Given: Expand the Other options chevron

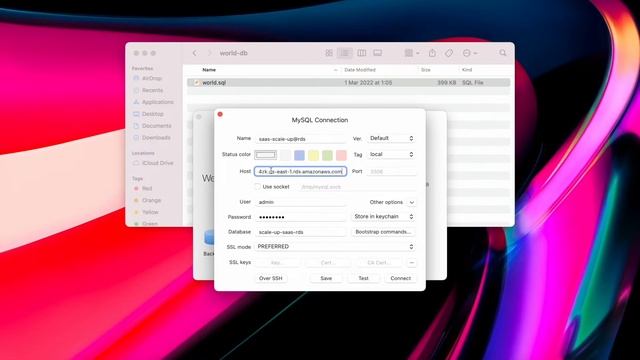Looking at the screenshot, I should click(411, 202).
